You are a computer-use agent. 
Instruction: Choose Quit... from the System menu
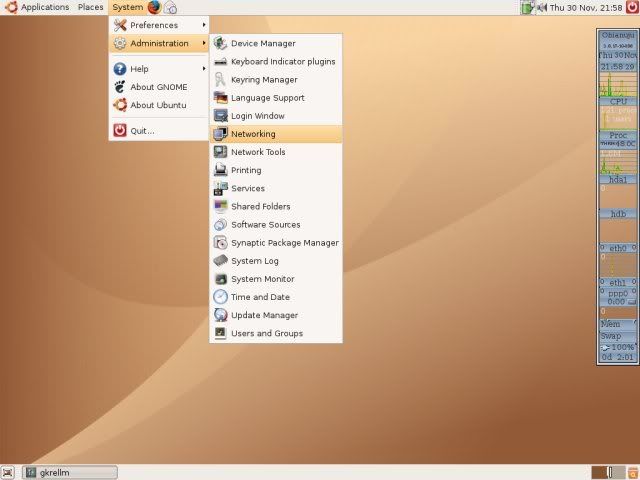click(x=159, y=131)
